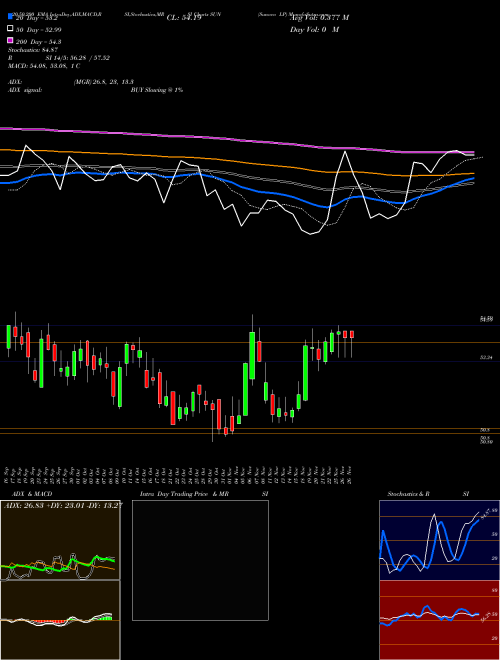
Task: Click the empty Intra Day Trading Price panel
Action: tap(200, 560)
